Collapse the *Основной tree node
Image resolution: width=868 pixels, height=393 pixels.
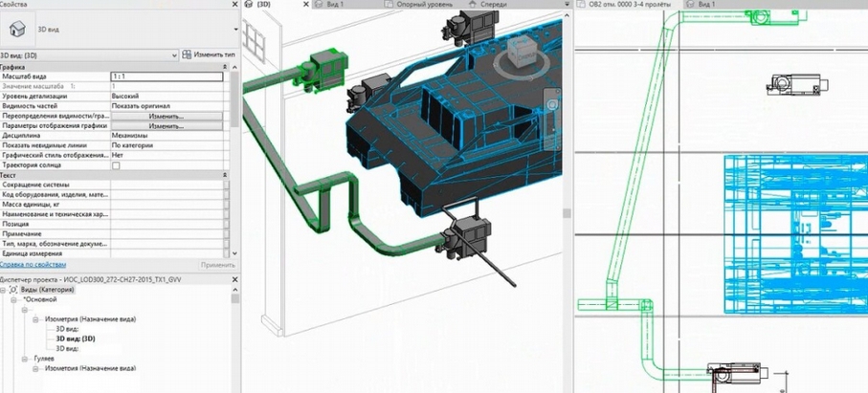click(x=13, y=299)
